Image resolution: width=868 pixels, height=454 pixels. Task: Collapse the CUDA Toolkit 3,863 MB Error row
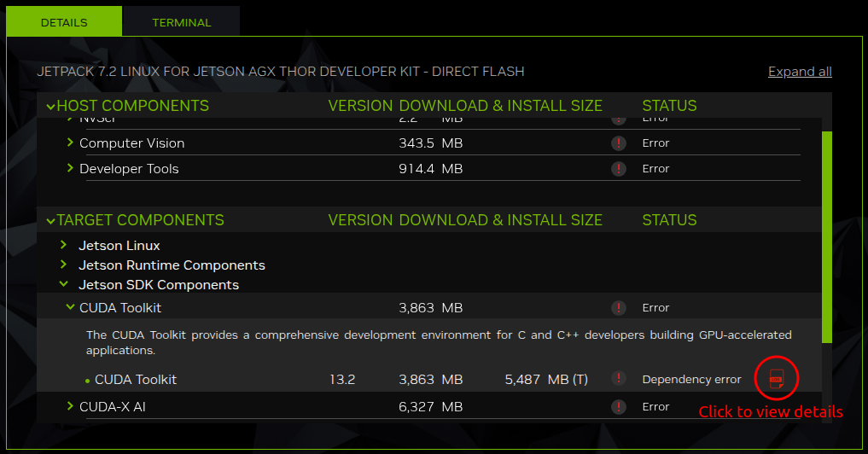(70, 306)
